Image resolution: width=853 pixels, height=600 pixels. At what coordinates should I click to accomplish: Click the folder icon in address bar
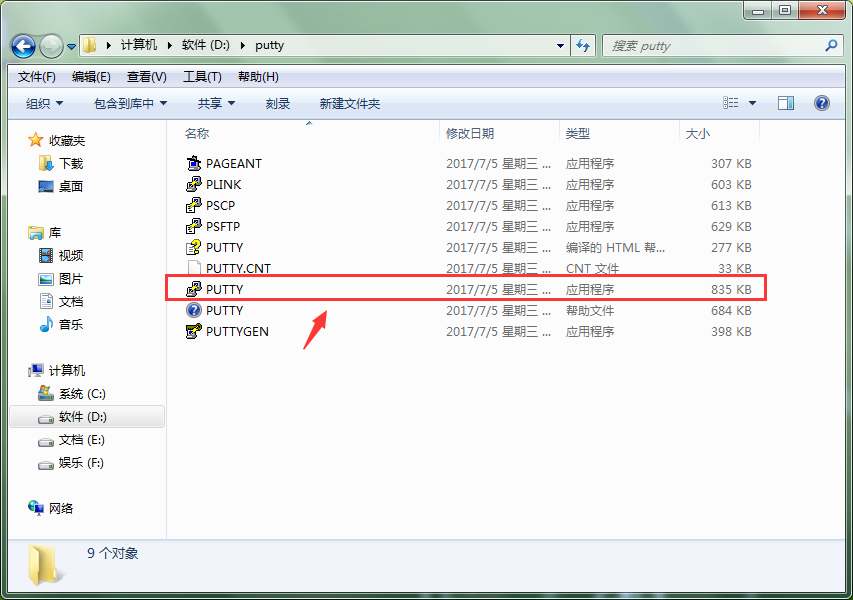(90, 45)
